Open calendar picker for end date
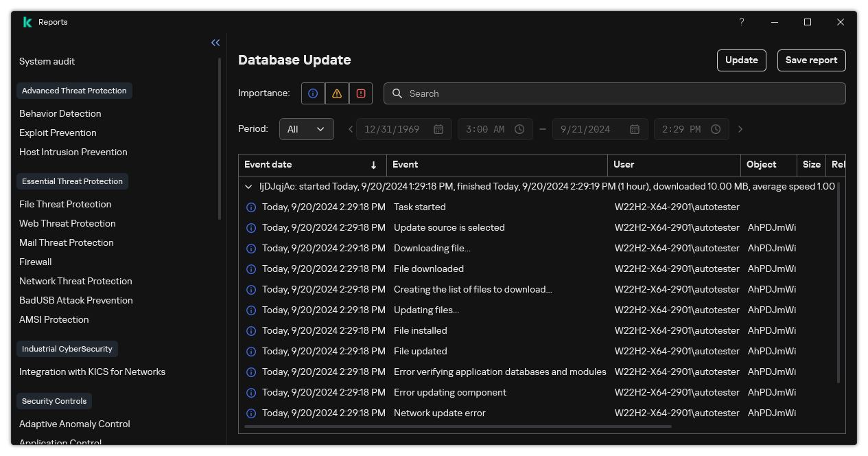868x456 pixels. [x=635, y=129]
